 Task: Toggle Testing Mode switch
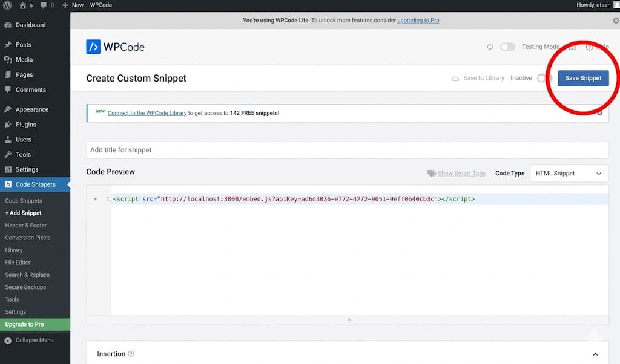coord(507,47)
